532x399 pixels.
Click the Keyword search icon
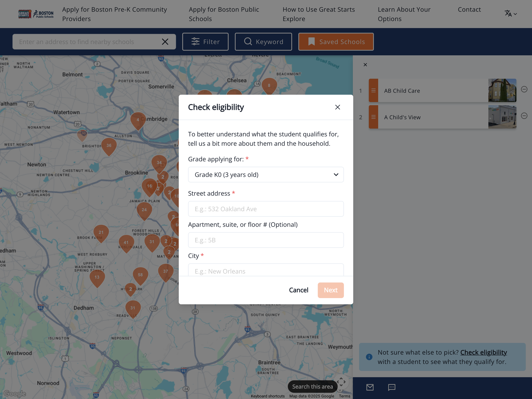click(248, 41)
